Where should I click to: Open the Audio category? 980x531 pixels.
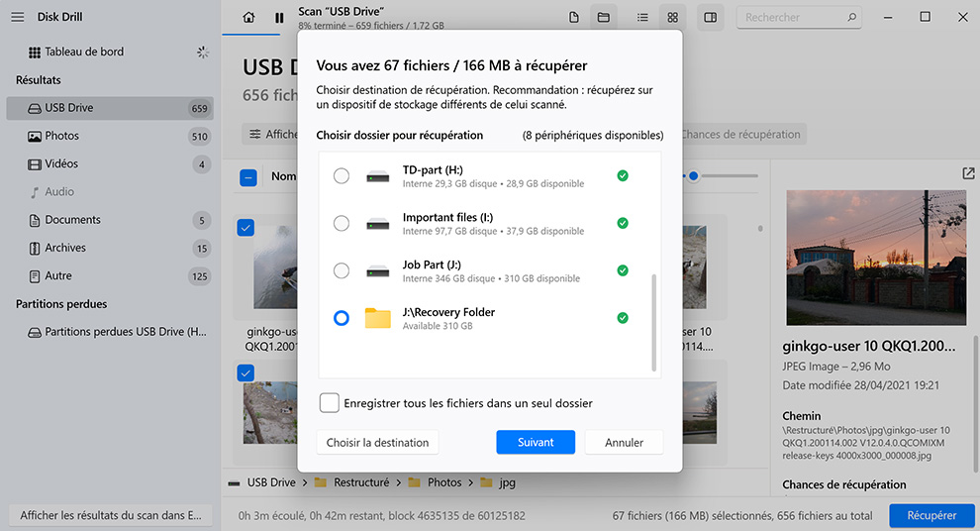(x=110, y=192)
